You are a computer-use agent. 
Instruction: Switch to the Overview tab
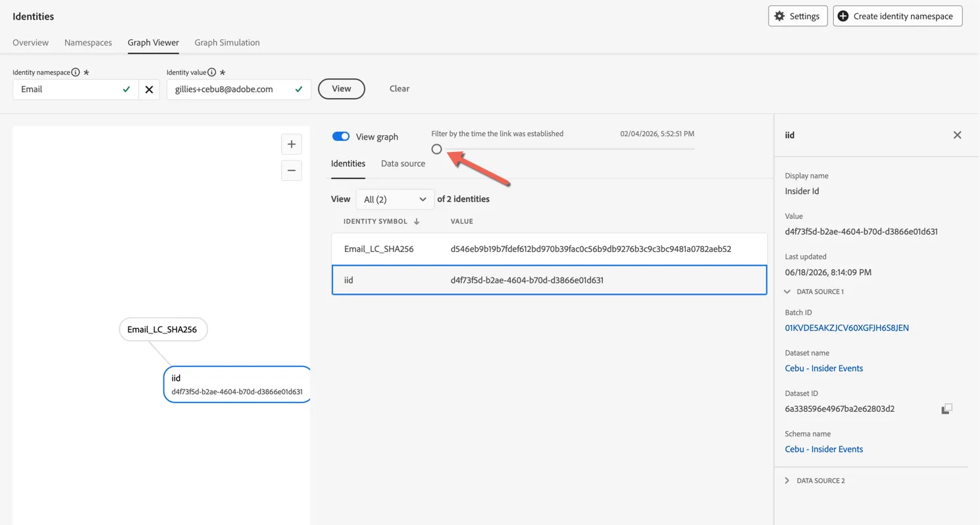coord(30,43)
